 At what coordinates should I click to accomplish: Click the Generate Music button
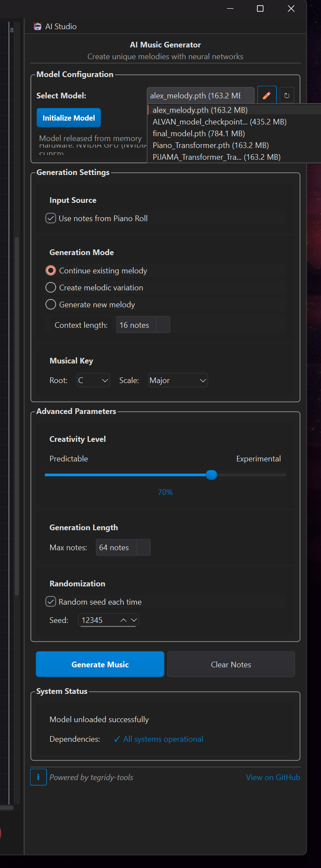100,664
